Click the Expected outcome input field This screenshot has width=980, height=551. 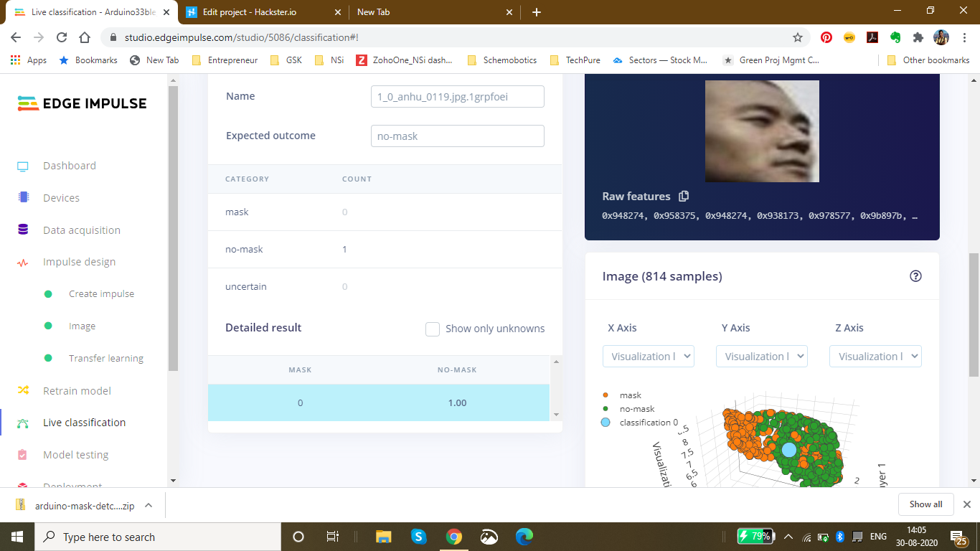tap(457, 136)
